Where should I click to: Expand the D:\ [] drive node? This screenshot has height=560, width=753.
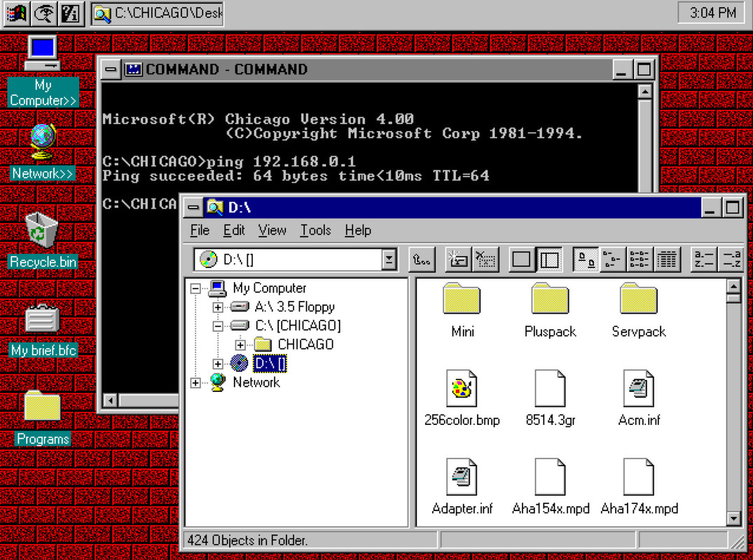218,363
